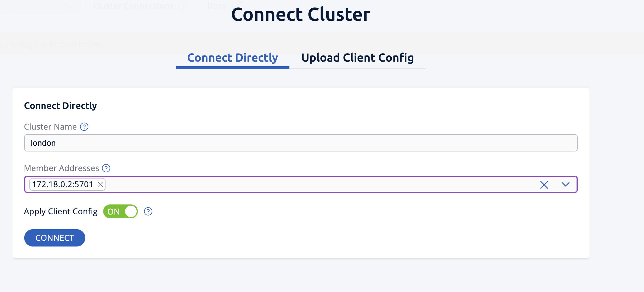Screen dimensions: 644x292
Task: Expand the member addresses dropdown chevron
Action: coord(566,185)
